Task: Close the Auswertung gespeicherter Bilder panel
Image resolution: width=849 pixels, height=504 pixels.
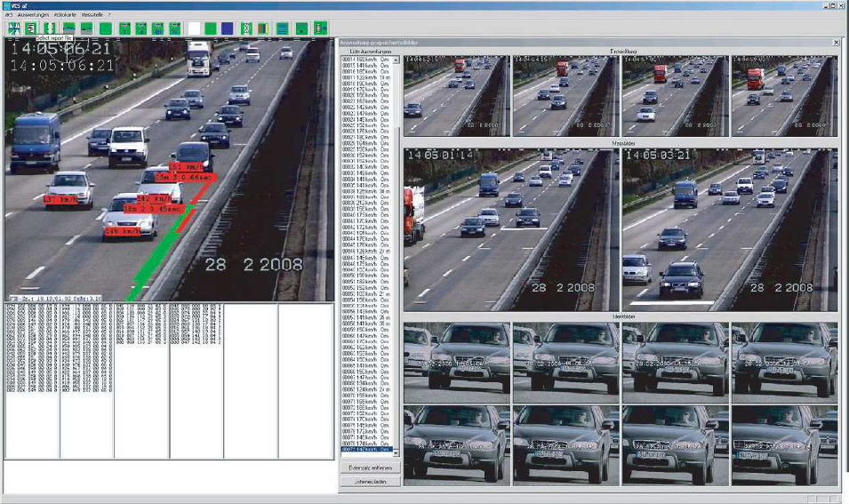Action: coord(837,43)
